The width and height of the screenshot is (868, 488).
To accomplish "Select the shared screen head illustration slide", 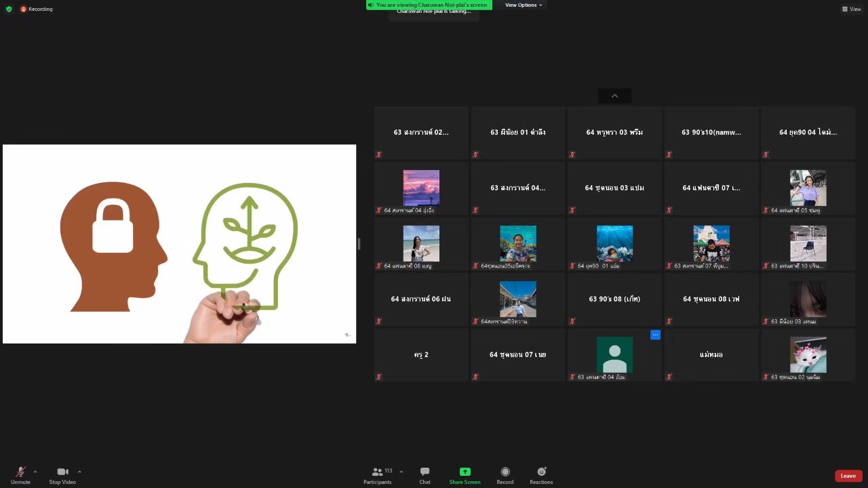I will tap(179, 244).
